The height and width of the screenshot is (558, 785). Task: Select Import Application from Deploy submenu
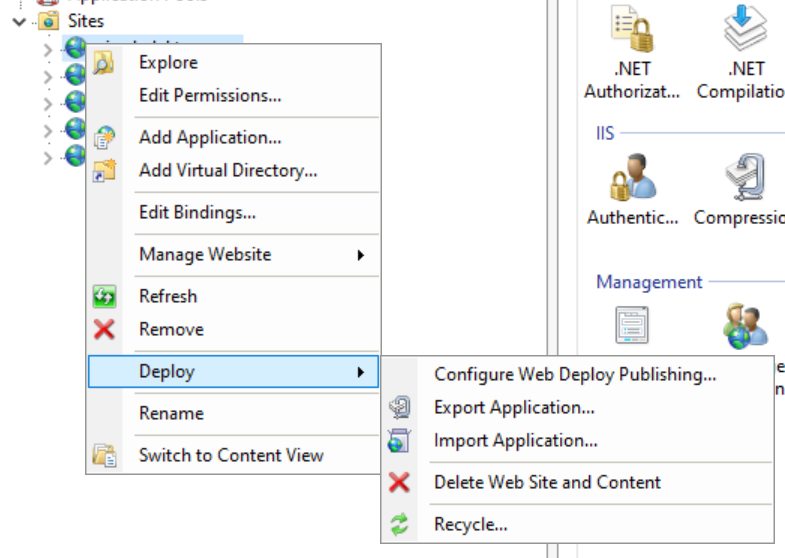click(x=515, y=440)
